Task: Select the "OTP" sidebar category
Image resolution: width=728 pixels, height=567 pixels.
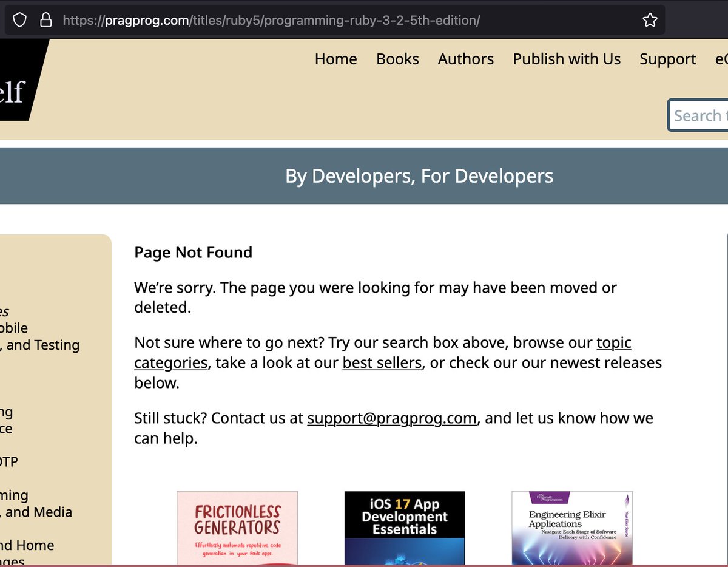Action: click(x=9, y=462)
